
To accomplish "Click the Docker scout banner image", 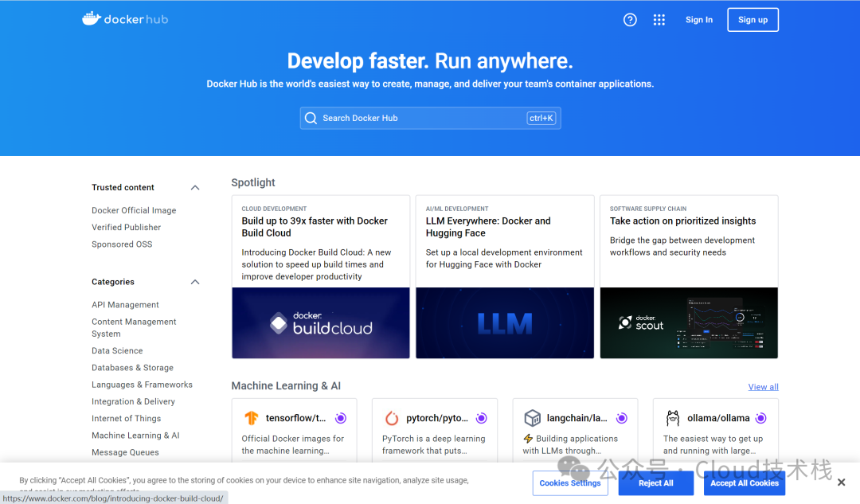I will point(689,323).
